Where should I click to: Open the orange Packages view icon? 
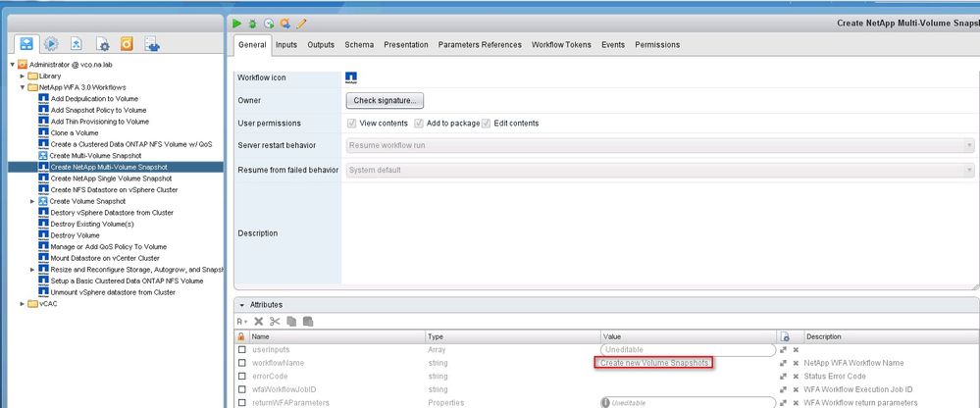tap(127, 44)
